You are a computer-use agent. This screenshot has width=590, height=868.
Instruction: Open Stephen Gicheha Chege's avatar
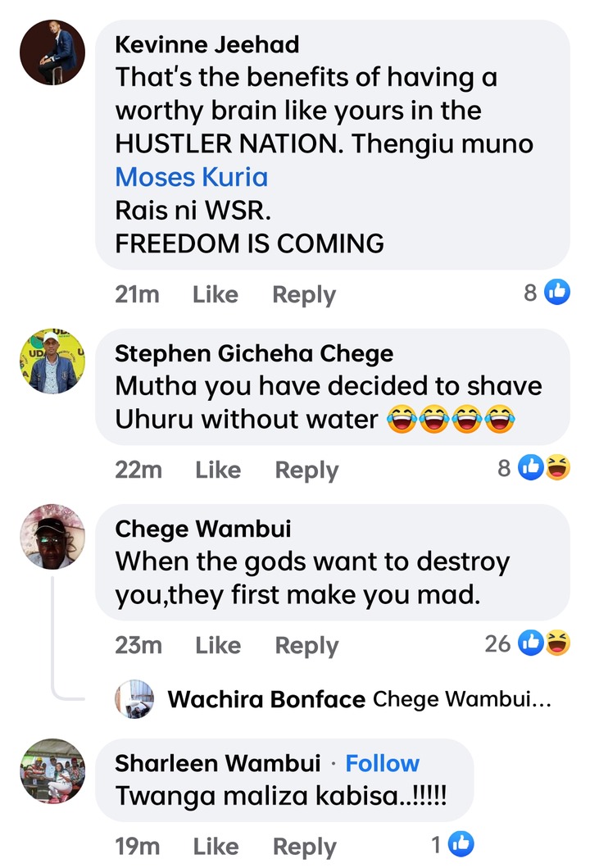click(52, 361)
